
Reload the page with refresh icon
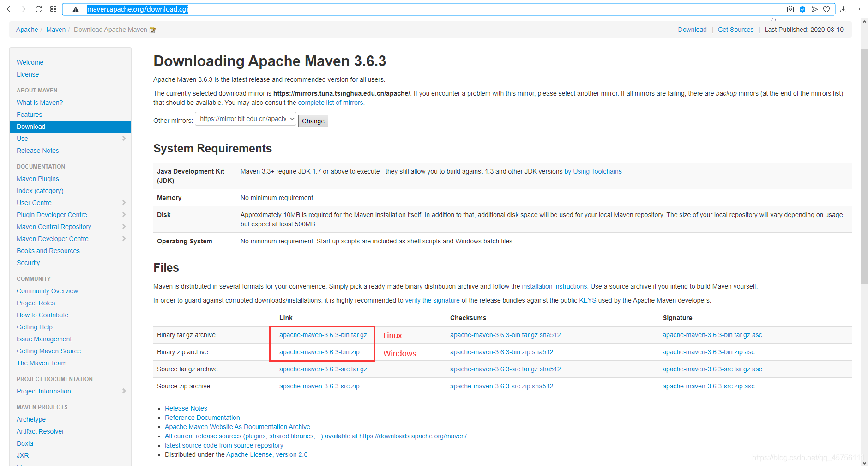point(39,9)
